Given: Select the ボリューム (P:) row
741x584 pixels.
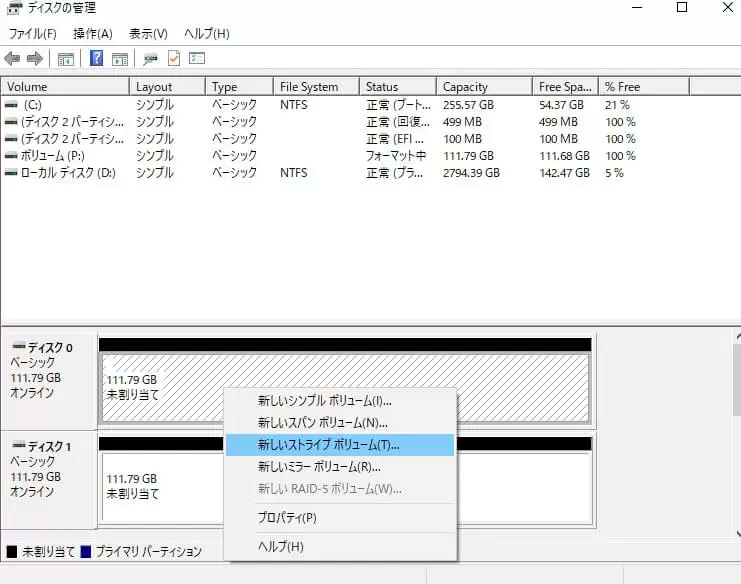Looking at the screenshot, I should 345,155.
